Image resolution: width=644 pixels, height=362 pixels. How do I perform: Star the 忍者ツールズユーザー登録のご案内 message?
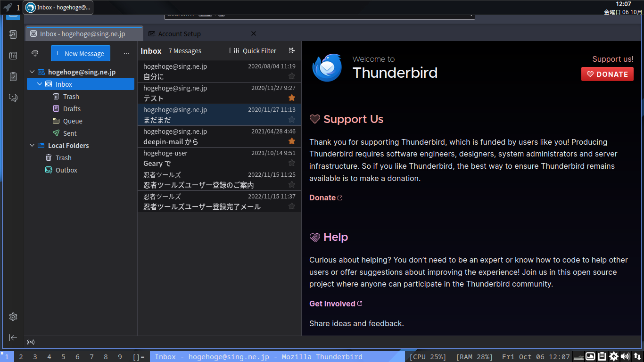(x=292, y=184)
